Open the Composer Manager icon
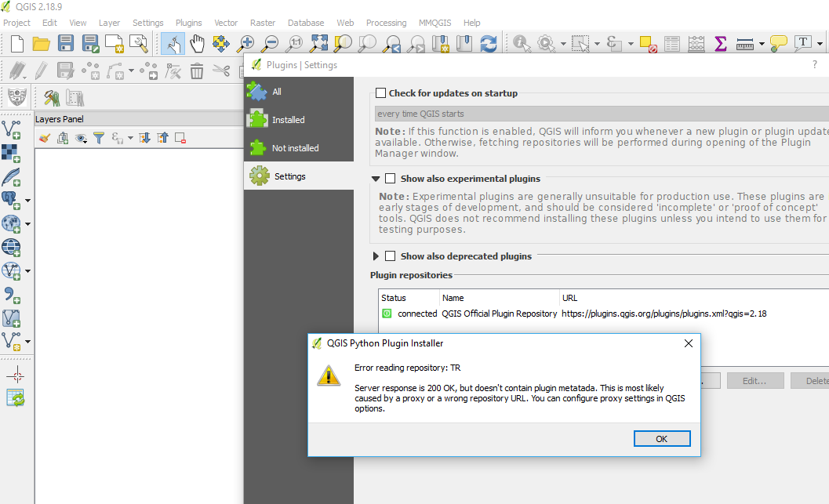 (139, 43)
